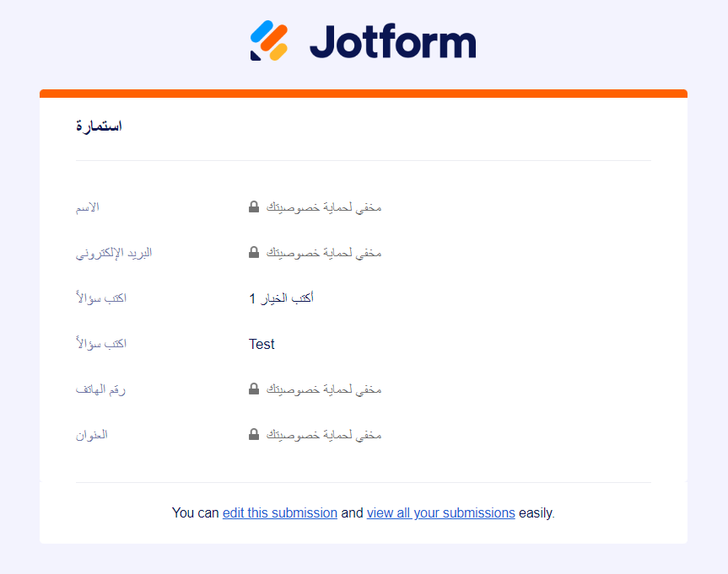728x574 pixels.
Task: Open the view all your submissions link
Action: point(440,512)
